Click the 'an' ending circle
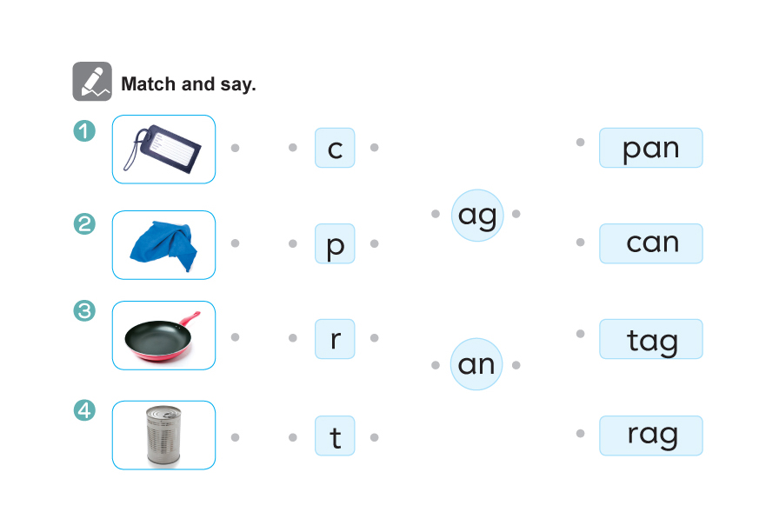This screenshot has width=759, height=532. 476,364
